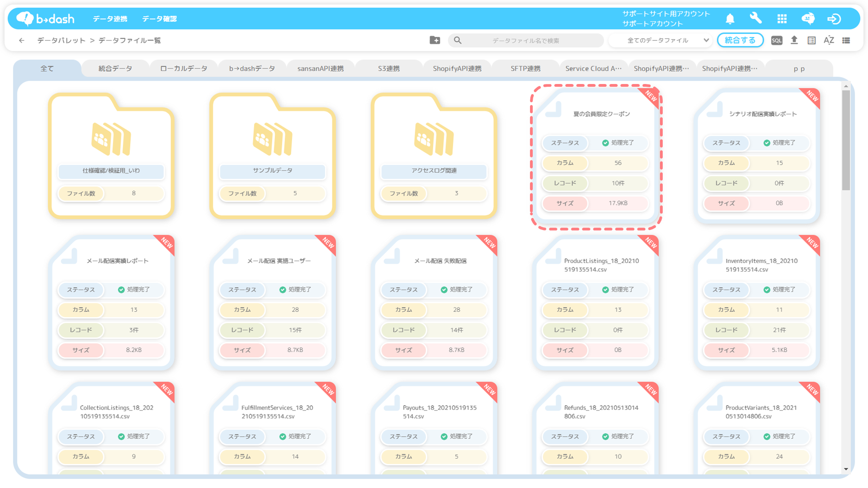Switch to the Service Cloud A… tab

[593, 68]
